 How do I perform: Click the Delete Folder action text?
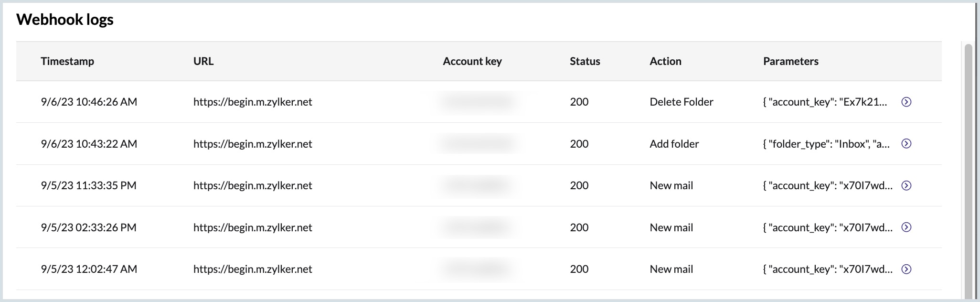click(681, 102)
